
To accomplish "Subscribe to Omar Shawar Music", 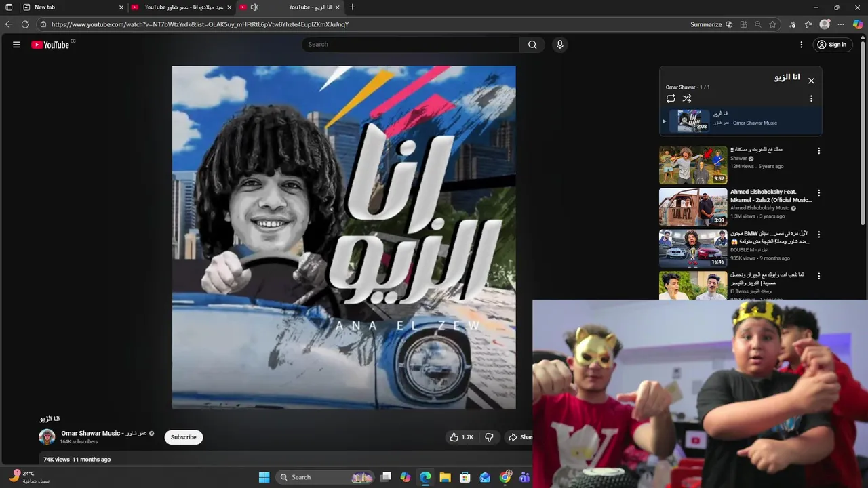I will 183,437.
